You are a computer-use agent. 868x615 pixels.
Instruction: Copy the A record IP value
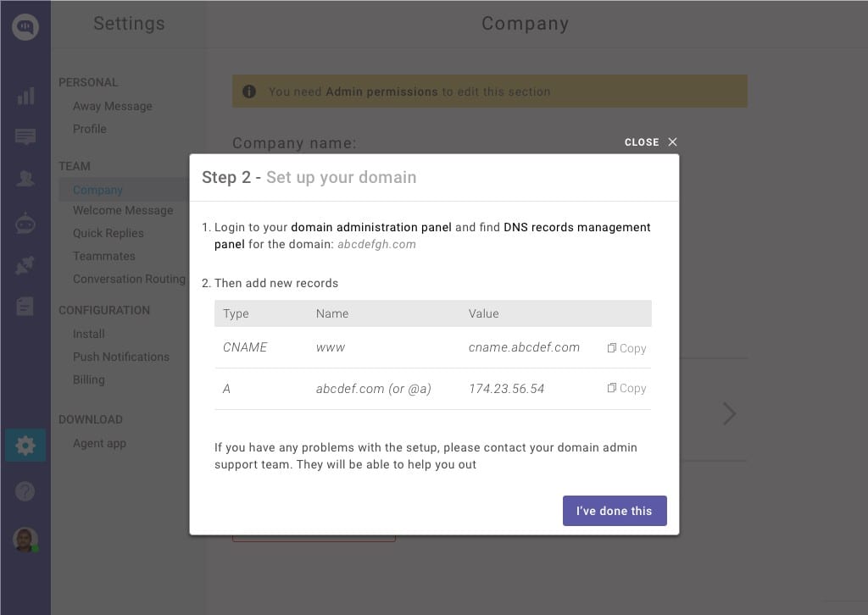click(x=626, y=388)
